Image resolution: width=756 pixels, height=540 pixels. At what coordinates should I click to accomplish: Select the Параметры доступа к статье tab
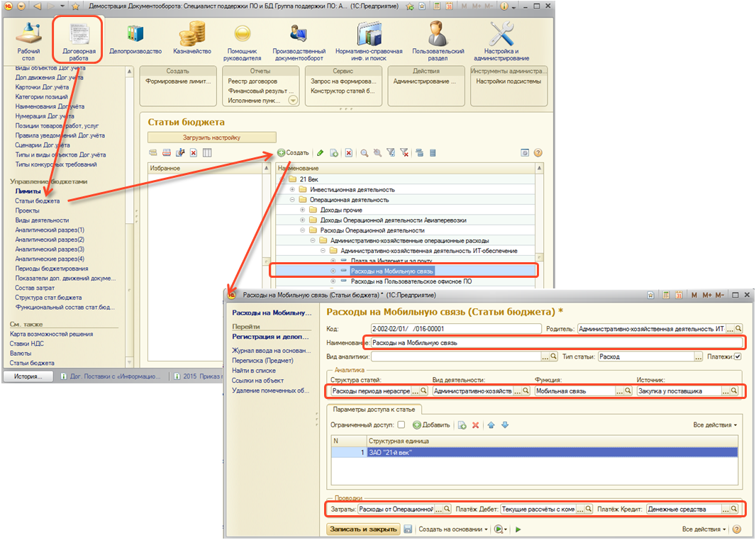coord(374,409)
